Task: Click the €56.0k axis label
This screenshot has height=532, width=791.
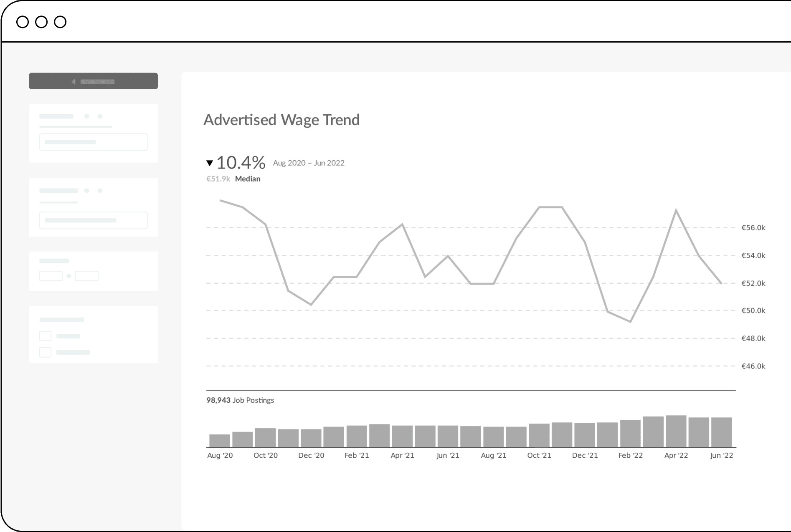Action: pos(753,227)
